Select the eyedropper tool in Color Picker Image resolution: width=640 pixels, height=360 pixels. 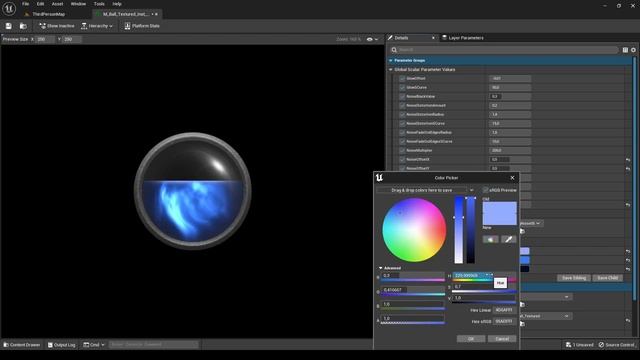[509, 240]
